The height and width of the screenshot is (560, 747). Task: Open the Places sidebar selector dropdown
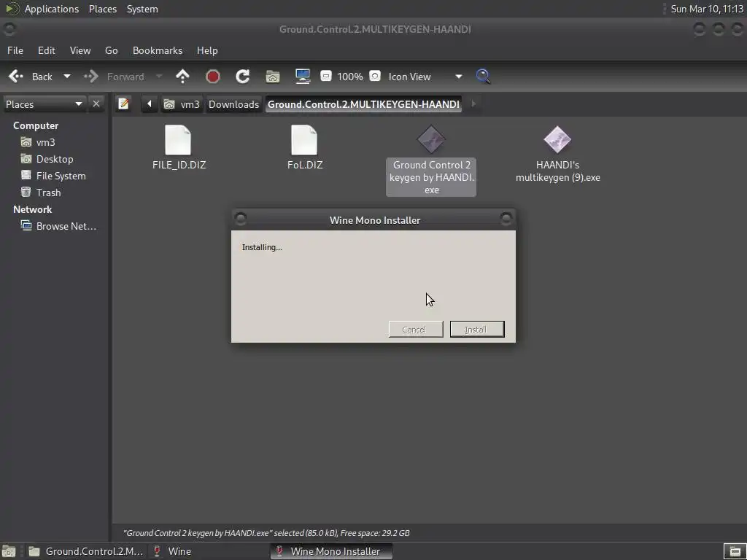click(44, 104)
